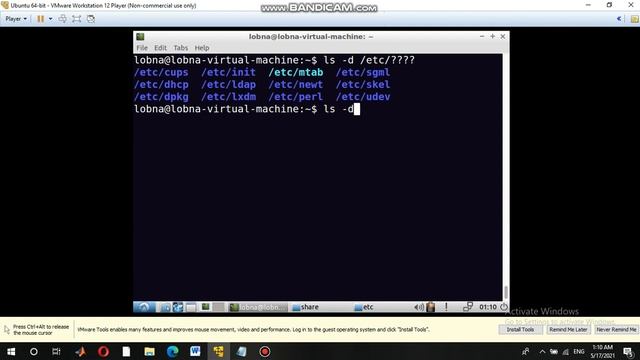The width and height of the screenshot is (640, 360).
Task: Close the lobna terminal window
Action: tap(503, 36)
